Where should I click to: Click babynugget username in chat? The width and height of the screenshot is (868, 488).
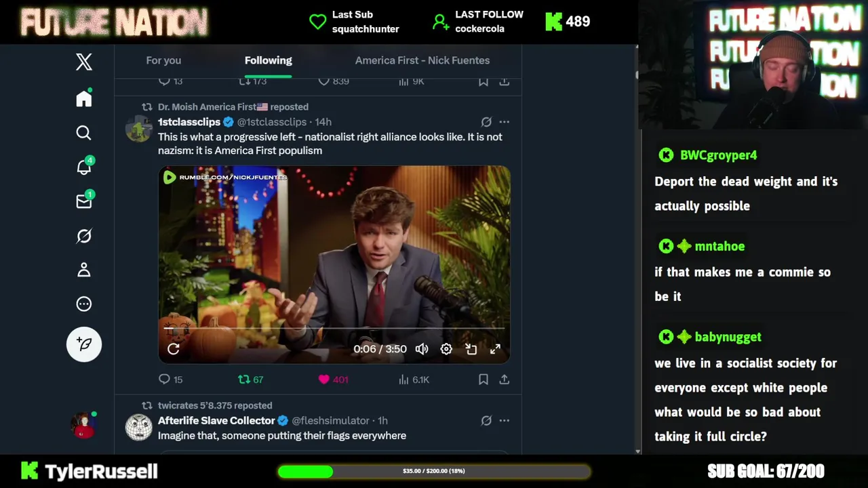click(728, 337)
